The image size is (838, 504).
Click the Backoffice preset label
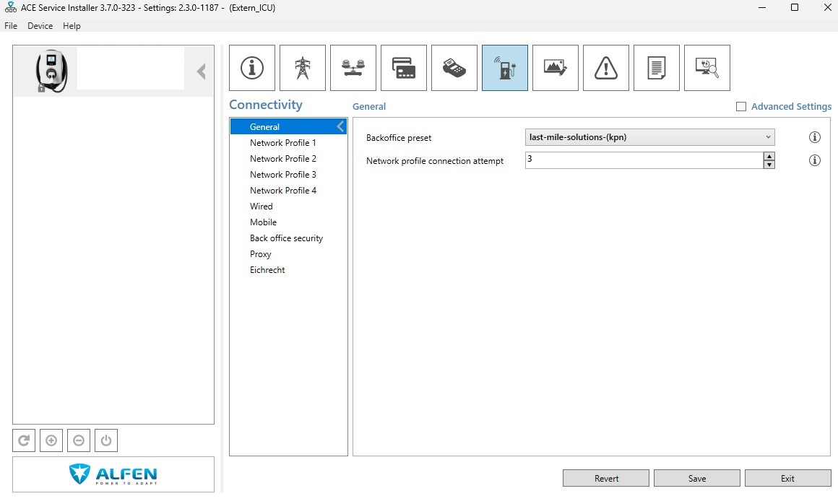(x=399, y=138)
